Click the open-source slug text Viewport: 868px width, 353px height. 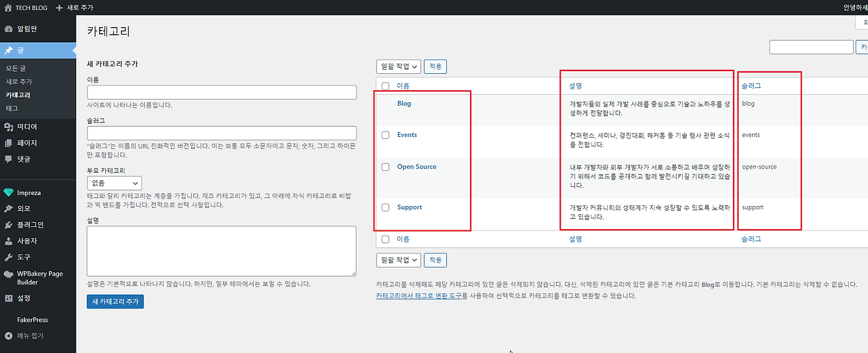[759, 167]
